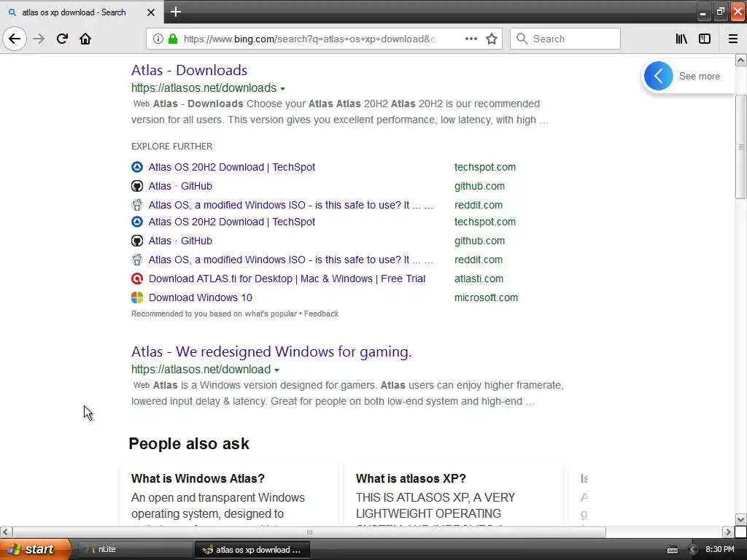
Task: Click atlas os xp download taskbar button
Action: tap(252, 550)
